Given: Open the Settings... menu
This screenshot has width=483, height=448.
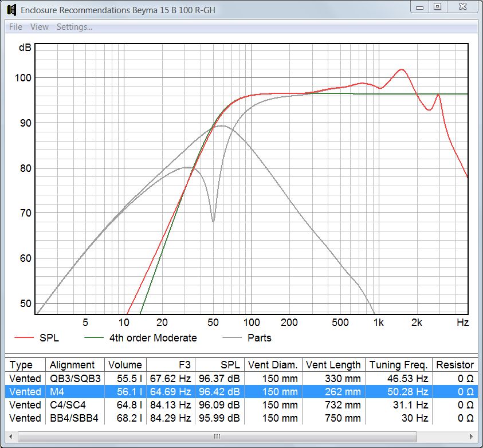Looking at the screenshot, I should [x=74, y=26].
